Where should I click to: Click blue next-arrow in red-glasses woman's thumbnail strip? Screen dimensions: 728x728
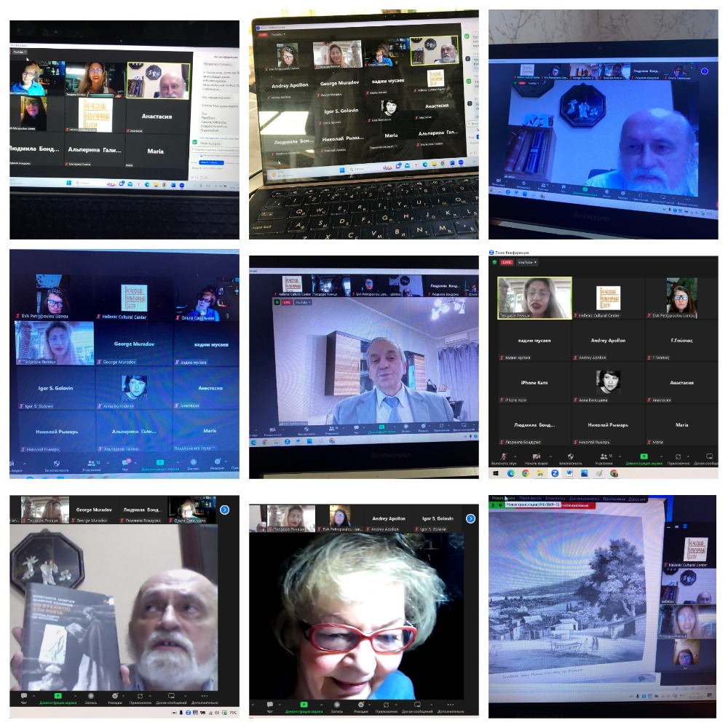[470, 518]
